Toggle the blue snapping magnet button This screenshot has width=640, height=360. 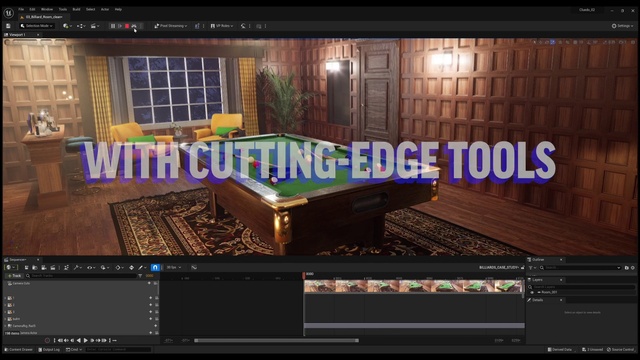[x=155, y=267]
